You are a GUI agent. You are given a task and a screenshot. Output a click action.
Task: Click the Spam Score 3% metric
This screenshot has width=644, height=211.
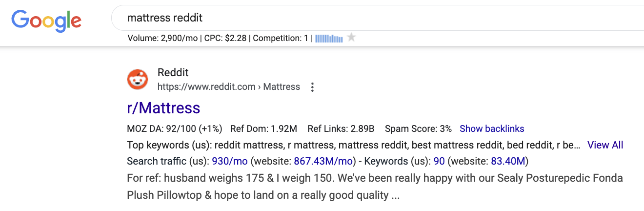[418, 129]
